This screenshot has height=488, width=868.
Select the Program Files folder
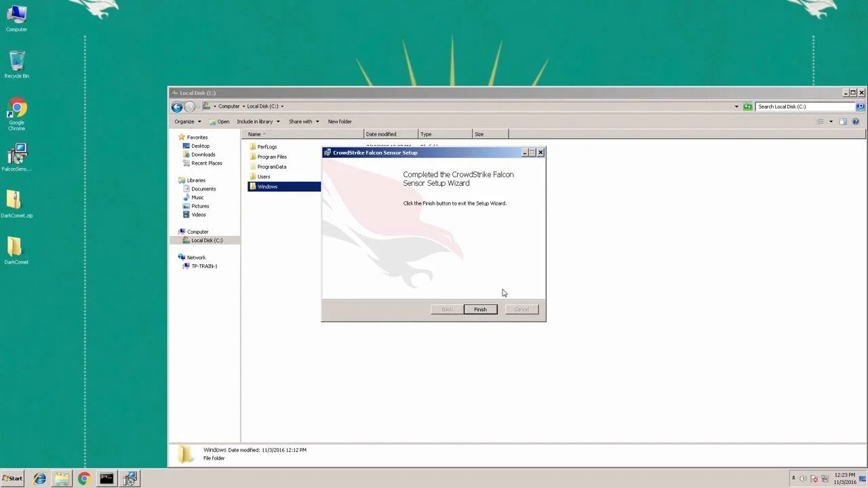tap(268, 157)
